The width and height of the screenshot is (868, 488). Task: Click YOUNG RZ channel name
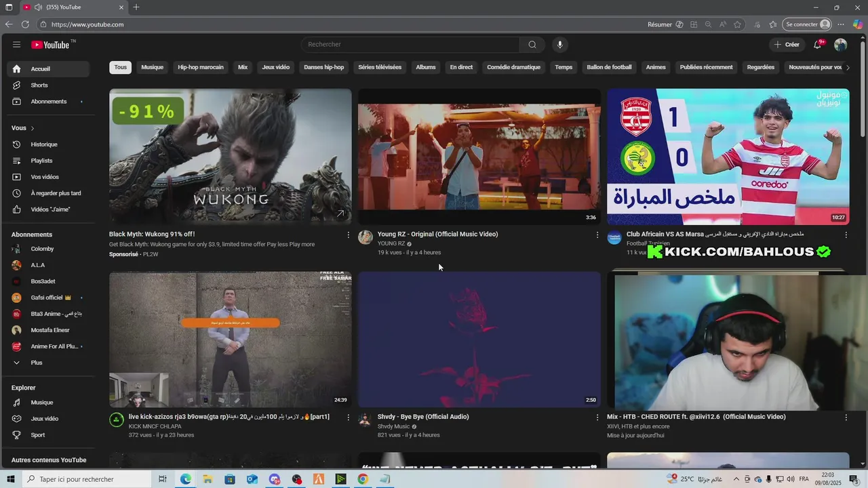(x=391, y=243)
